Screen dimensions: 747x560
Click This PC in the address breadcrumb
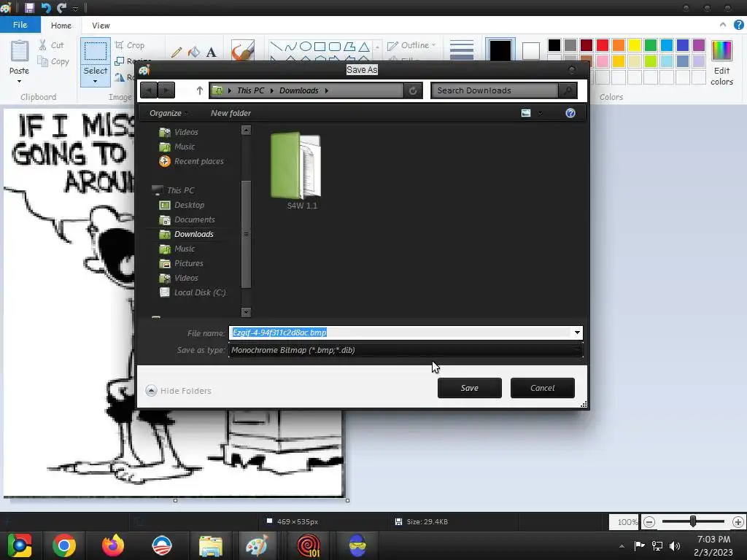coord(251,90)
